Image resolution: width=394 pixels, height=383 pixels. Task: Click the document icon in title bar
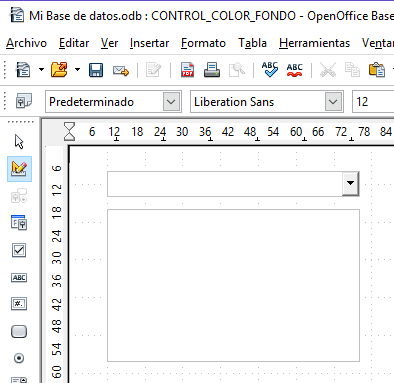tap(17, 15)
